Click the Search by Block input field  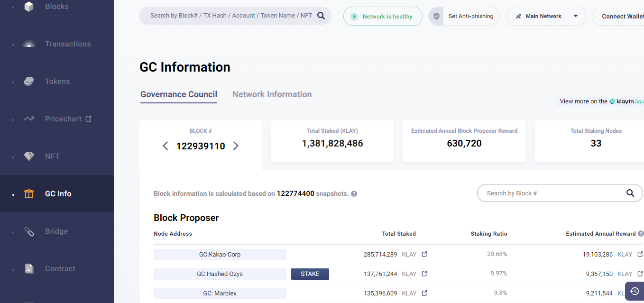tap(545, 193)
